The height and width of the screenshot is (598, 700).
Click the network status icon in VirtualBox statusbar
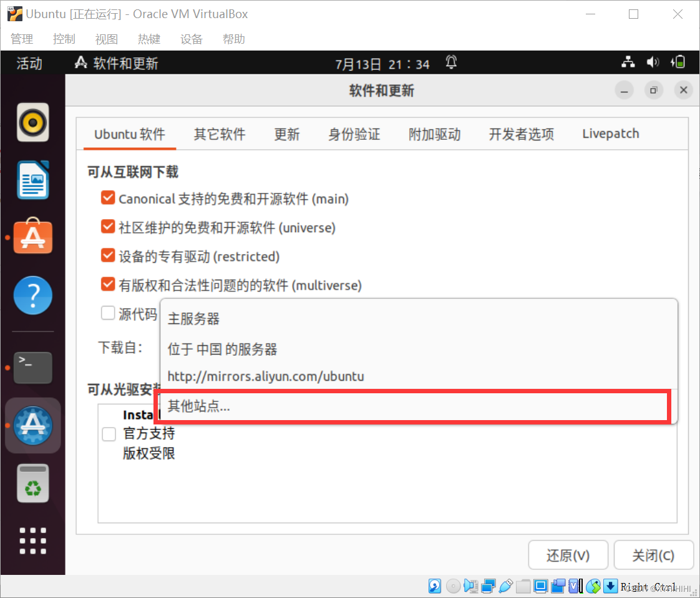point(489,586)
